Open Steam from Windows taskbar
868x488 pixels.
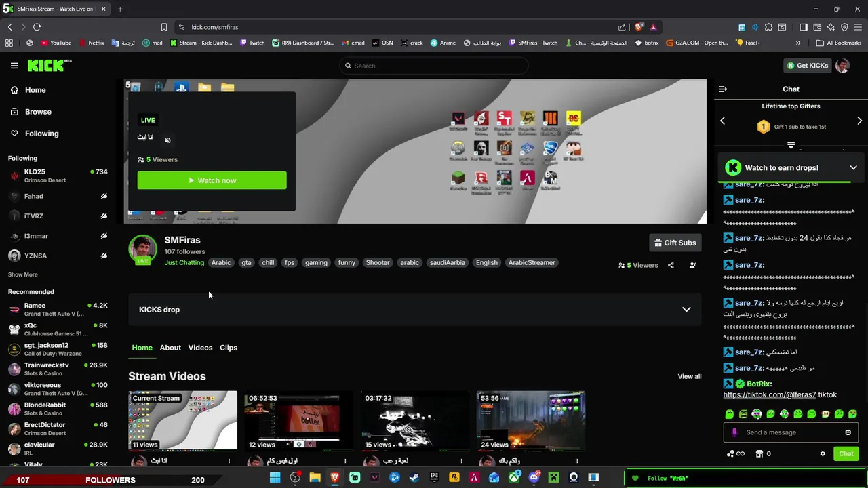coord(414,478)
